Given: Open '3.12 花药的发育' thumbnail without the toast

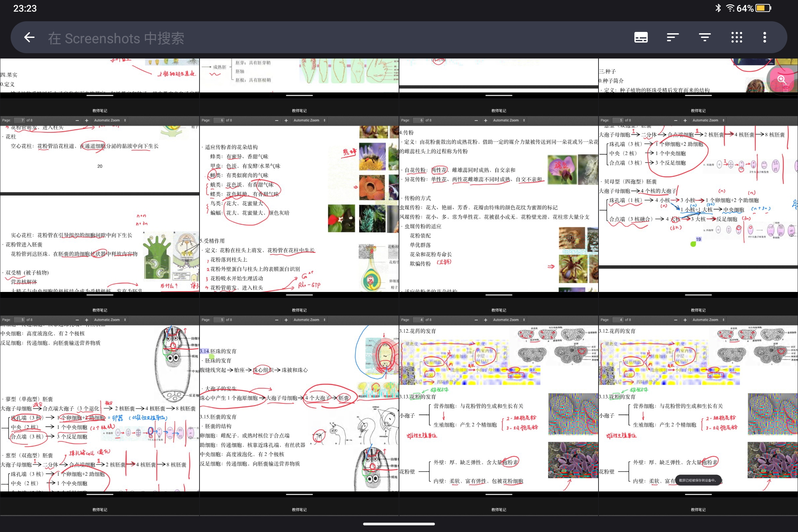Looking at the screenshot, I should [499, 398].
